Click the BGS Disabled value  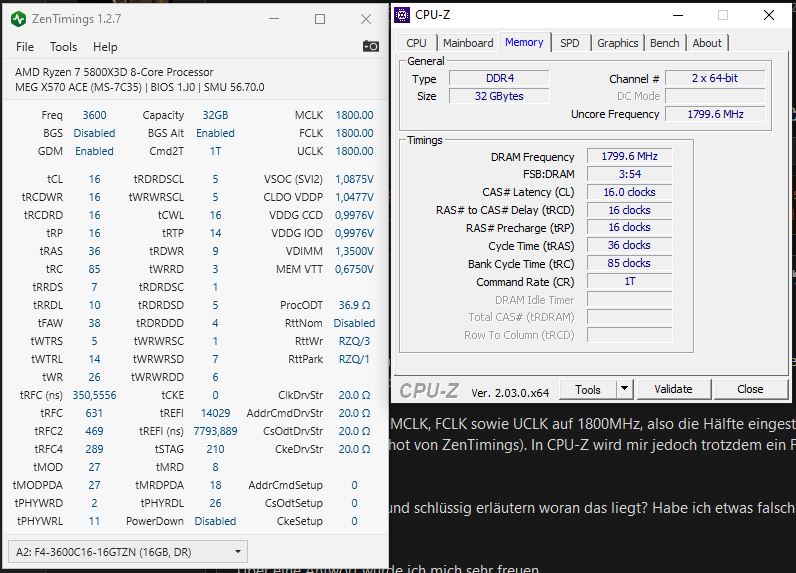[94, 133]
